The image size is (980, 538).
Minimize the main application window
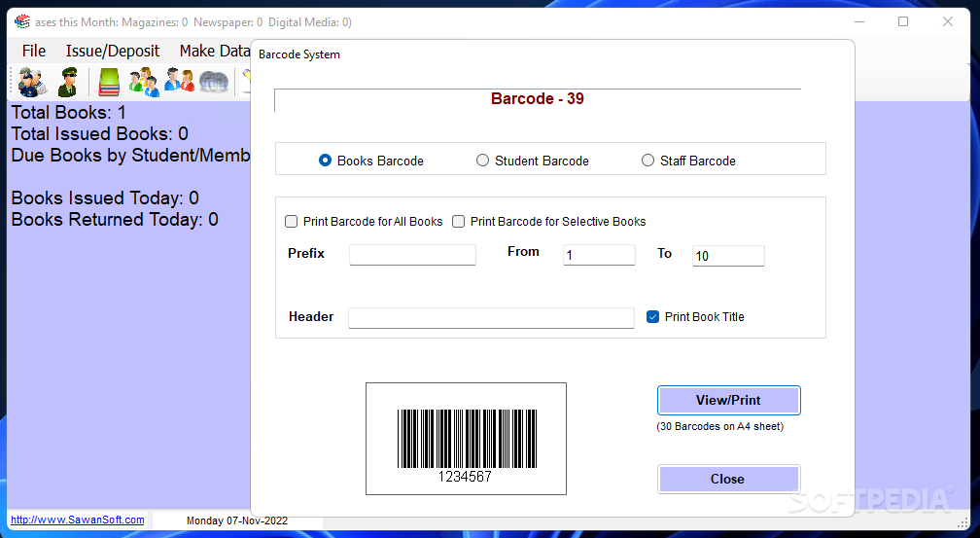tap(859, 22)
